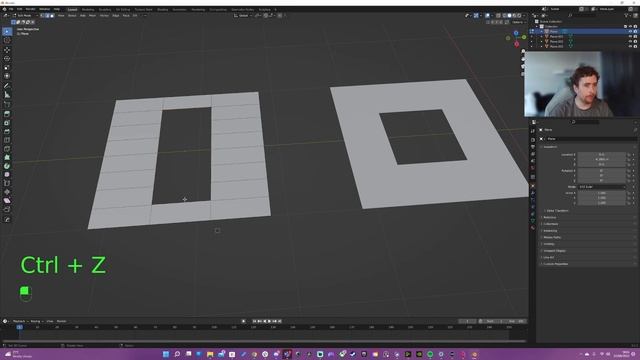640x360 pixels.
Task: Open the Keying menu in timeline
Action: [36, 321]
